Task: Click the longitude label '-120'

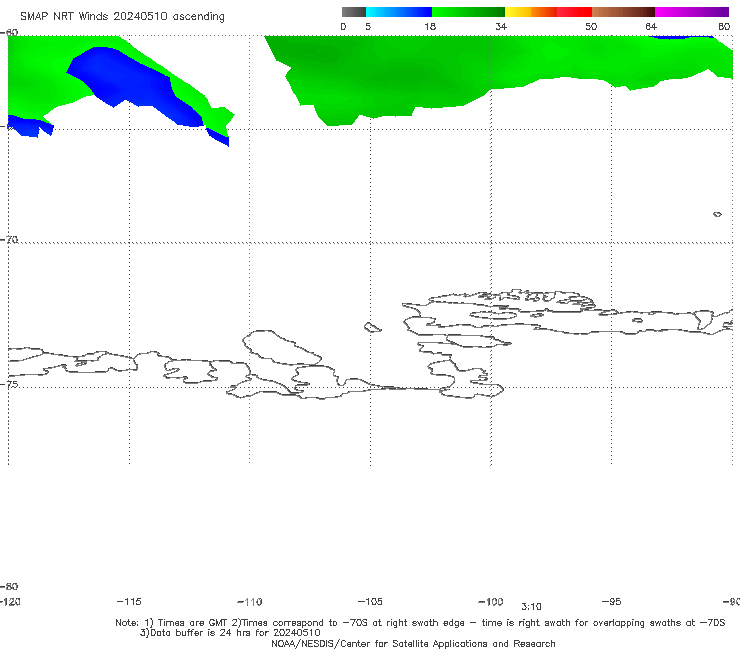Action: [x=10, y=601]
